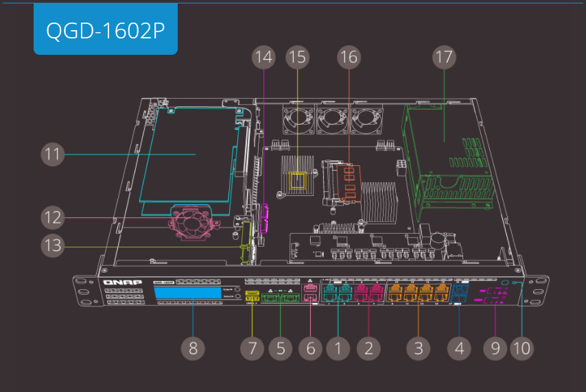Image resolution: width=586 pixels, height=392 pixels.
Task: Click the numbered marker 1 callout
Action: coord(338,347)
